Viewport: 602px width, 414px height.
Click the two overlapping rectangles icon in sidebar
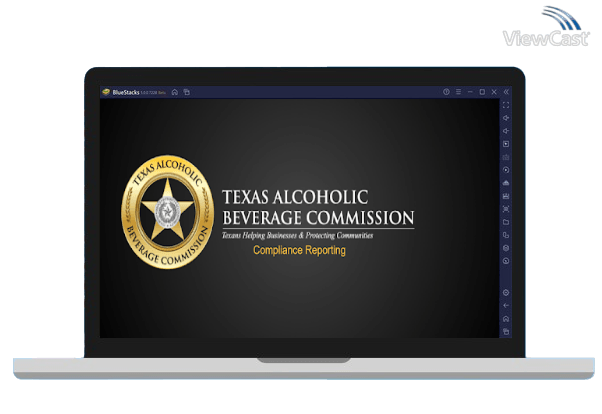click(x=506, y=235)
